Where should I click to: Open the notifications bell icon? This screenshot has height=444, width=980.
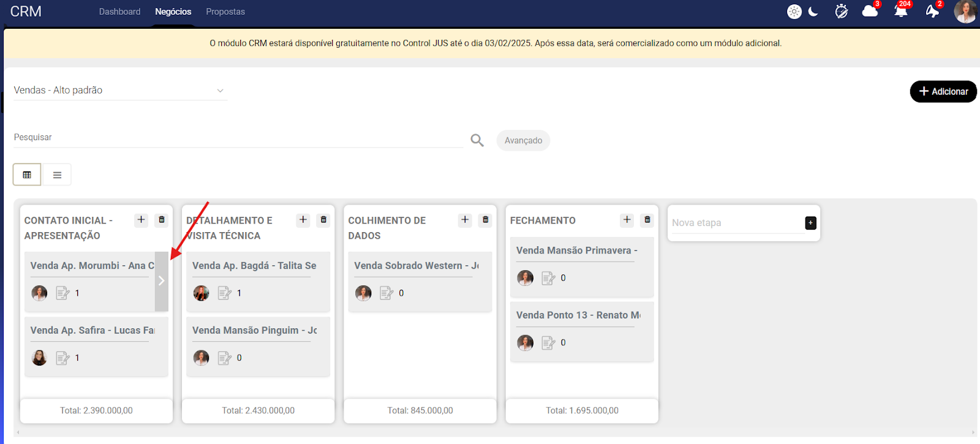901,12
